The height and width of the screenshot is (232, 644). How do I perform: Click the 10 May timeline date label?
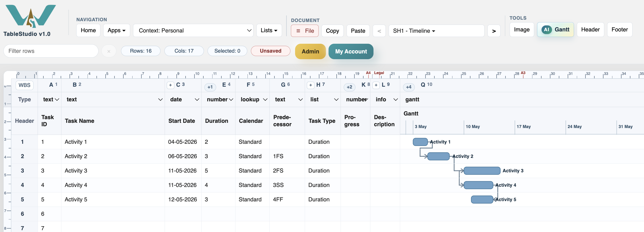(473, 127)
